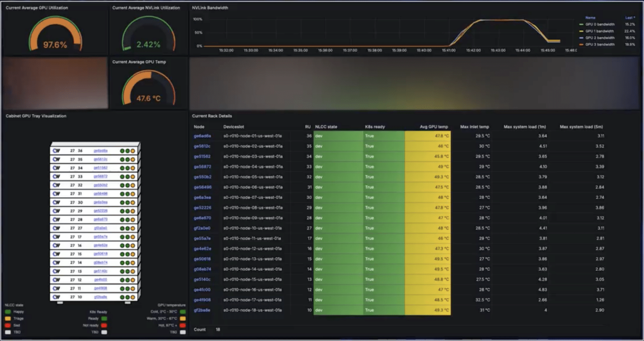Click the green Happy NLCC state legend swatch

(x=8, y=312)
